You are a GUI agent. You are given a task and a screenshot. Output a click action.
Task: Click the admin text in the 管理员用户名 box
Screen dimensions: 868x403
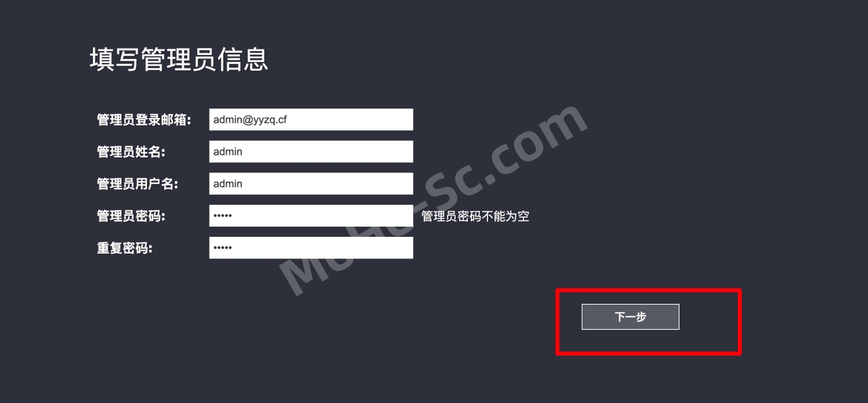[x=228, y=184]
